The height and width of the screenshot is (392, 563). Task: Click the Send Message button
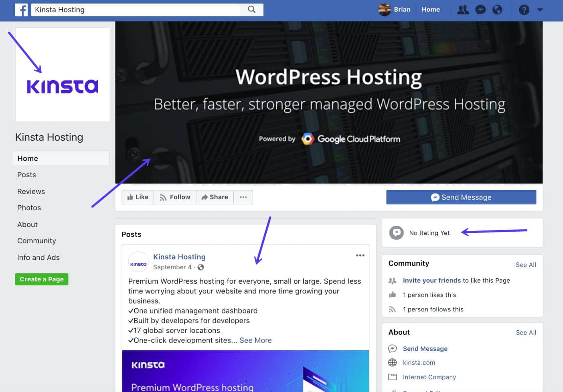[x=461, y=197]
